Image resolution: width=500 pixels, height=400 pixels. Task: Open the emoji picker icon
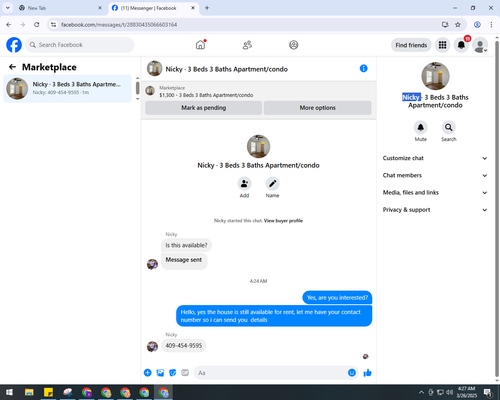click(352, 373)
